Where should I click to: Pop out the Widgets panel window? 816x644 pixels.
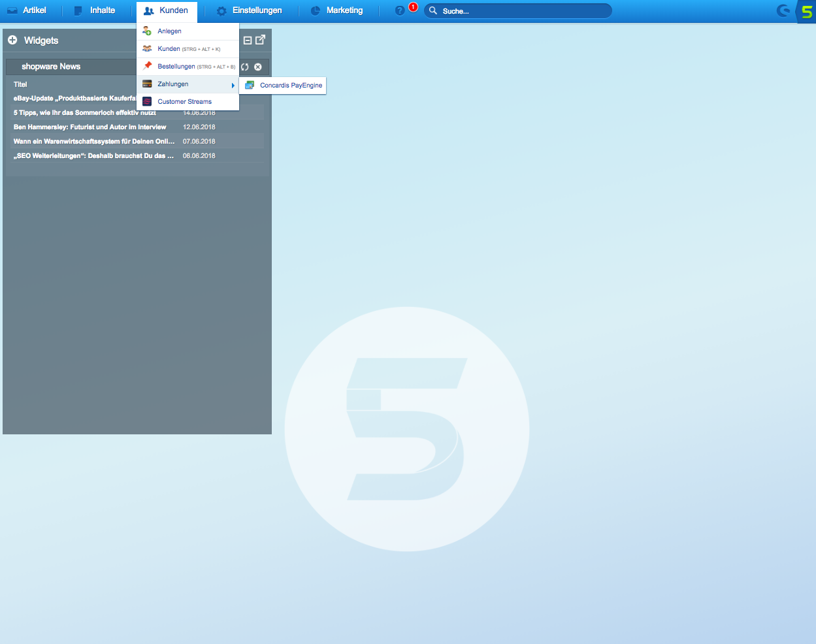(x=260, y=40)
